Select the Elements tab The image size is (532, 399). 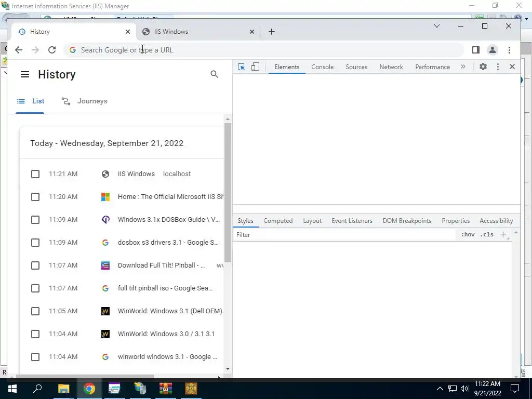(x=287, y=67)
